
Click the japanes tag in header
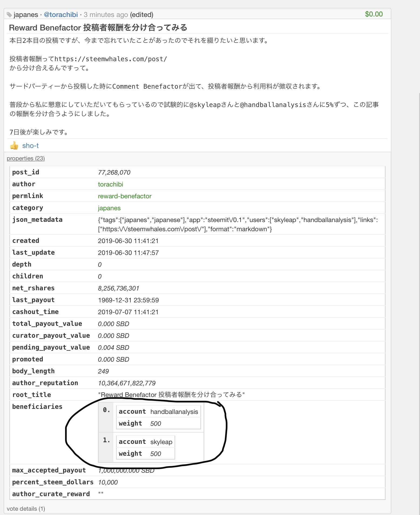click(26, 15)
